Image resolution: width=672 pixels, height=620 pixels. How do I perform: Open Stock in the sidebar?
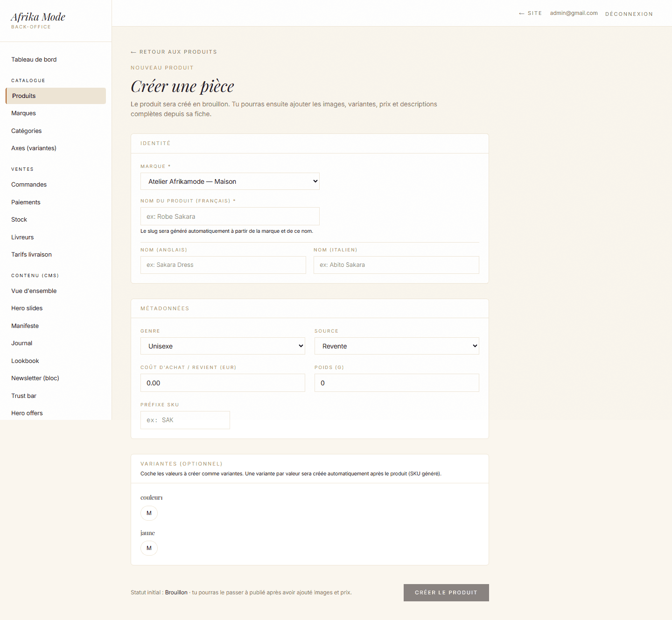(56, 220)
